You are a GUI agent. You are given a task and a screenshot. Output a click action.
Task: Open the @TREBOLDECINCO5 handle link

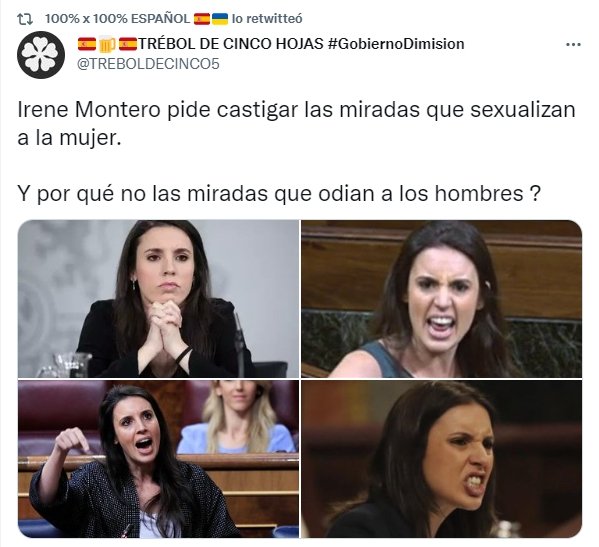point(148,64)
